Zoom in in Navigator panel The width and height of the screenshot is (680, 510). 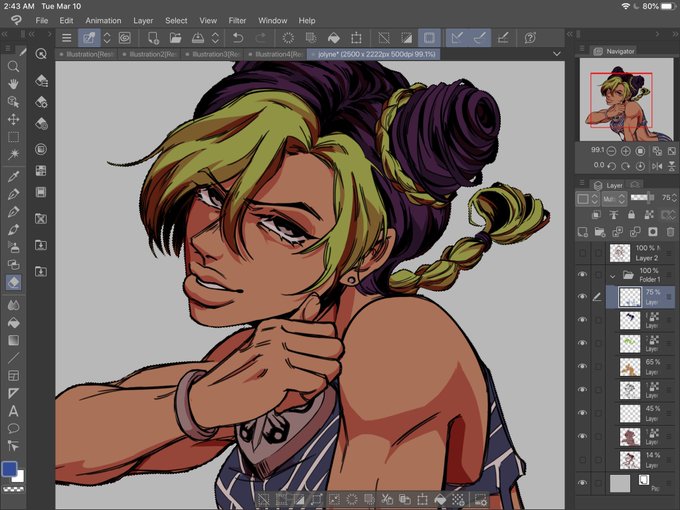tap(625, 151)
